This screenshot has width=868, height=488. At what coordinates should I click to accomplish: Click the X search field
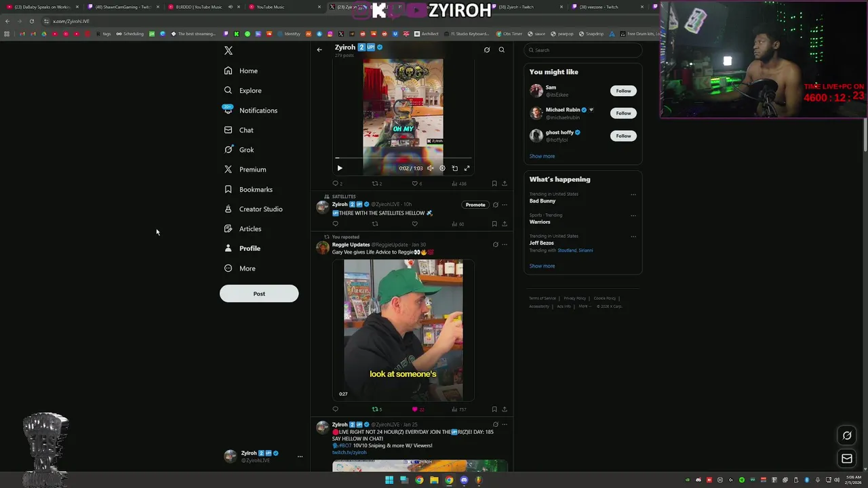click(x=583, y=50)
